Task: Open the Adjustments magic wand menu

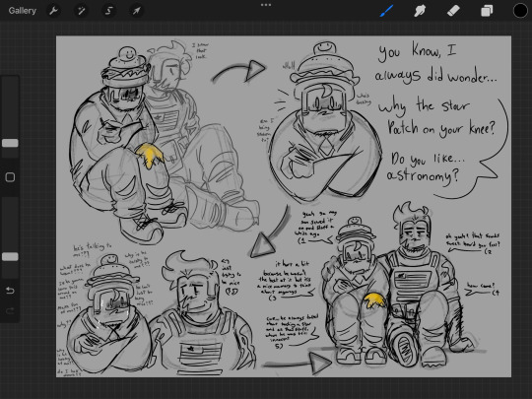Action: point(82,11)
